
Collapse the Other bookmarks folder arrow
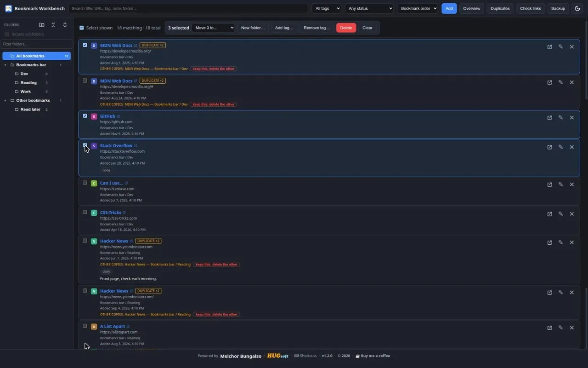point(6,100)
